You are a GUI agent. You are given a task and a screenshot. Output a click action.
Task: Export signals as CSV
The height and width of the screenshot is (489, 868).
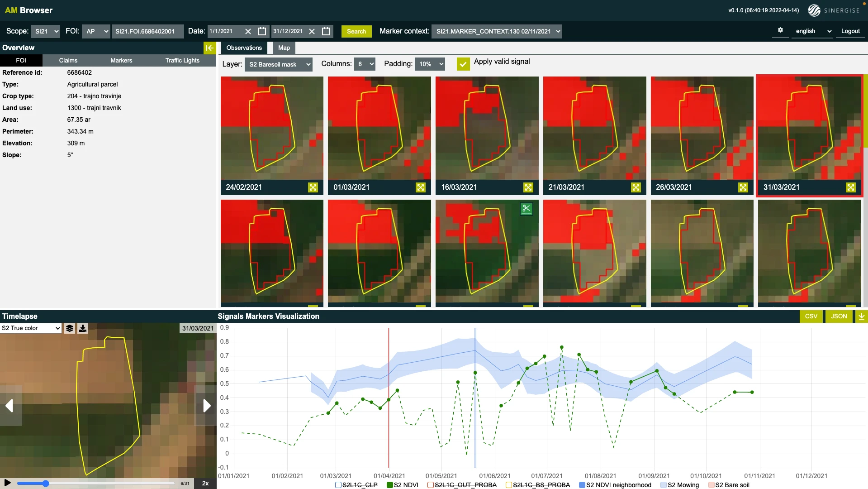(811, 316)
